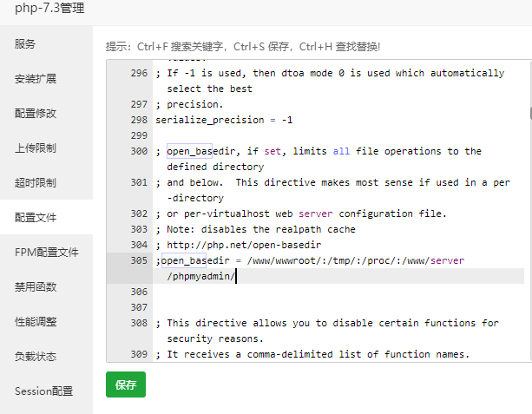Viewport: 532px width, 414px height.
Task: Click the highlighted open_basedir word on line 300
Action: pos(189,151)
